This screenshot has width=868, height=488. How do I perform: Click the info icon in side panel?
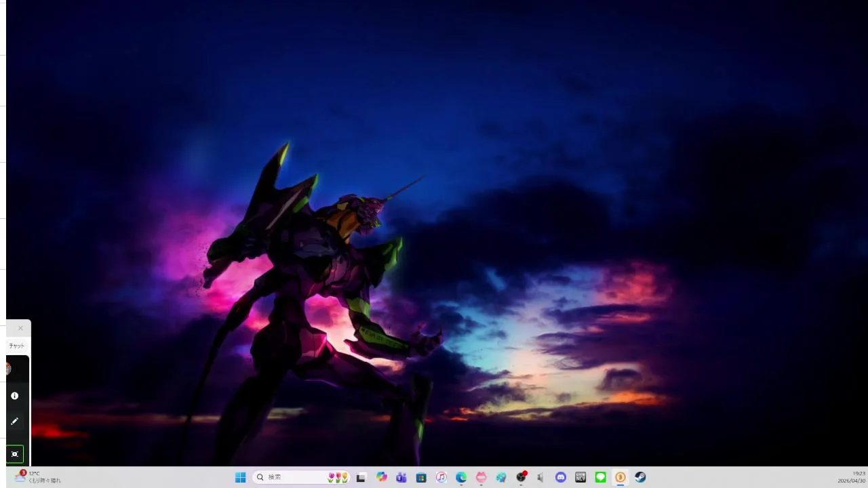(15, 396)
